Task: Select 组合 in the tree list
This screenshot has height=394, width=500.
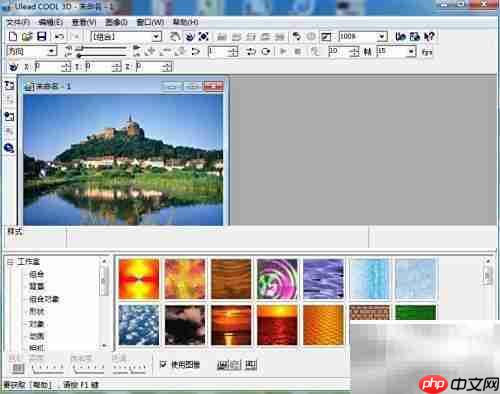Action: 36,274
